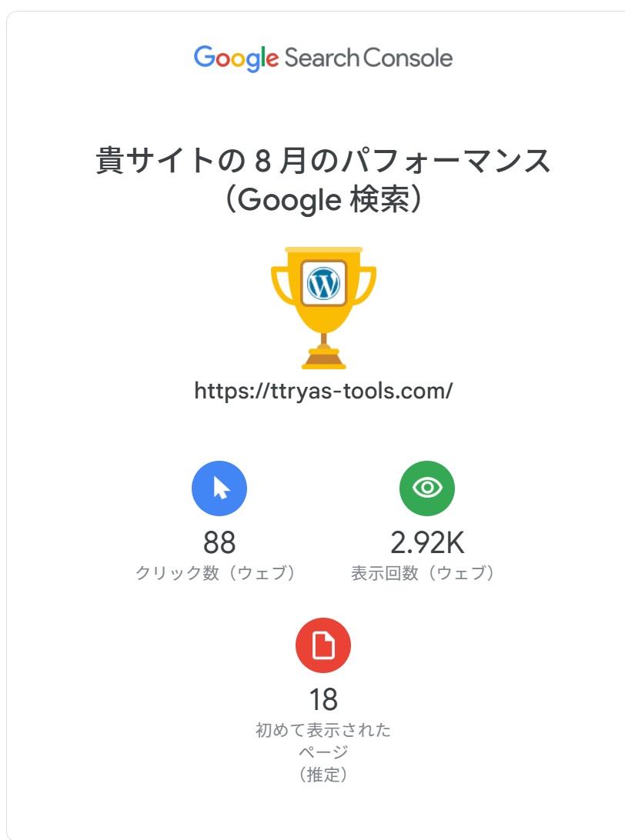
Task: Select the 18 first-shown pages number
Action: (323, 700)
